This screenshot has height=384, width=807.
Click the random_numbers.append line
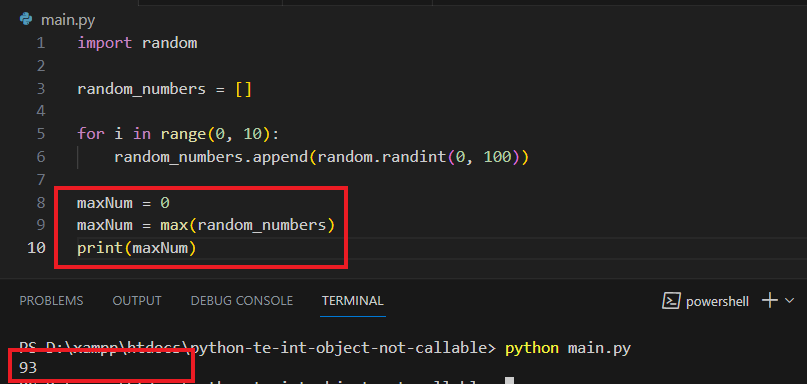click(x=321, y=157)
